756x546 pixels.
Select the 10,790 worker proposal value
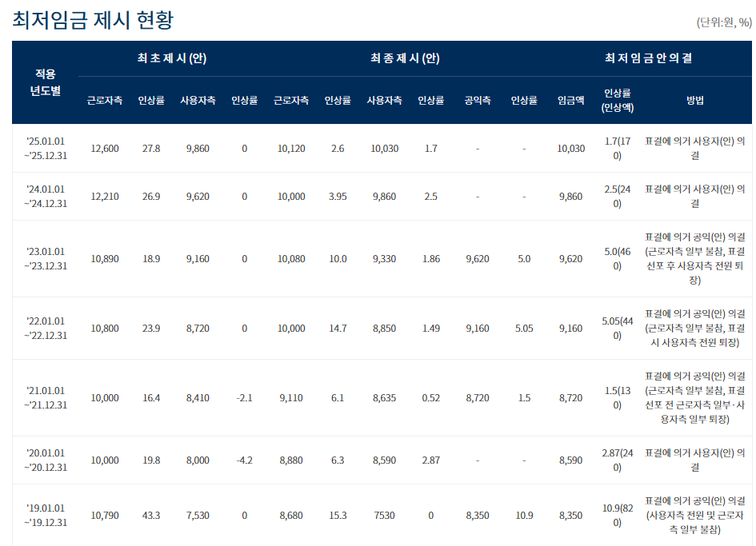click(105, 515)
